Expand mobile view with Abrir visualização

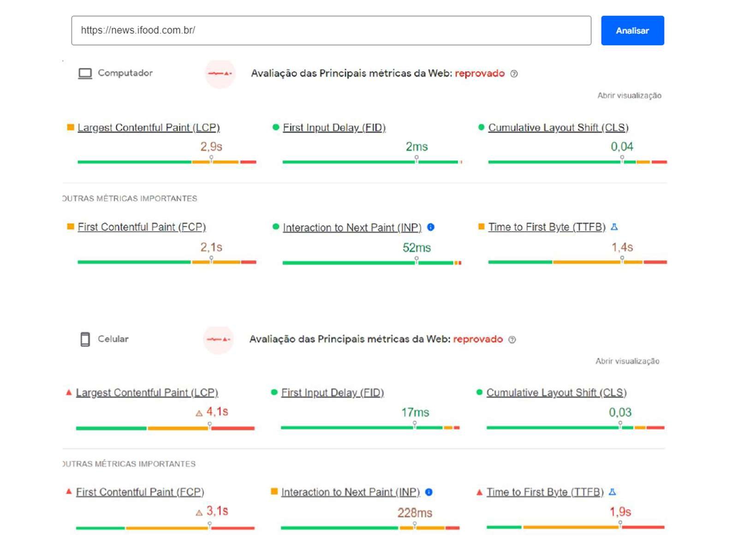pos(627,361)
